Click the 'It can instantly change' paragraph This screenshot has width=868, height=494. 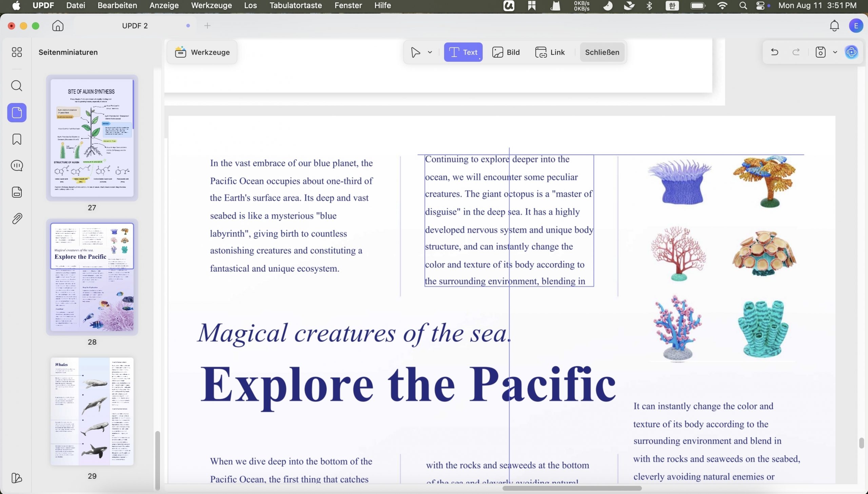[716, 442]
